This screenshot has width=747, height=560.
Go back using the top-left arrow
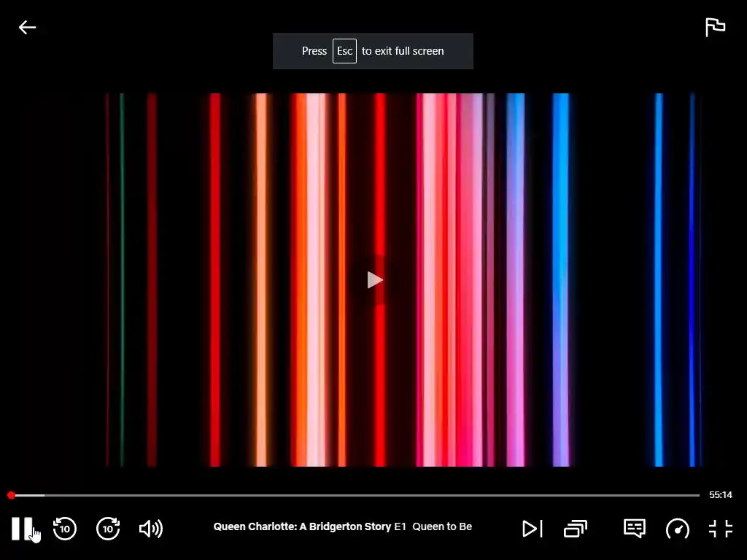pos(27,28)
